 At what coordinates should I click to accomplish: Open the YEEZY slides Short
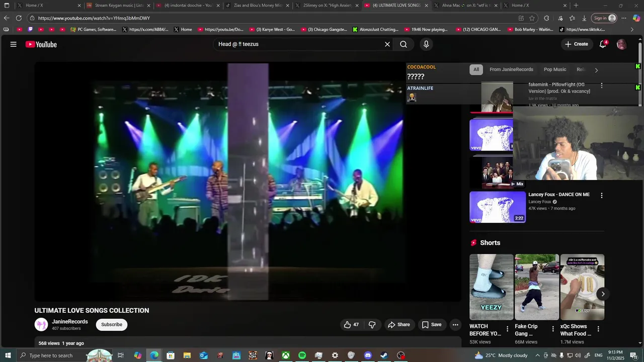point(492,287)
